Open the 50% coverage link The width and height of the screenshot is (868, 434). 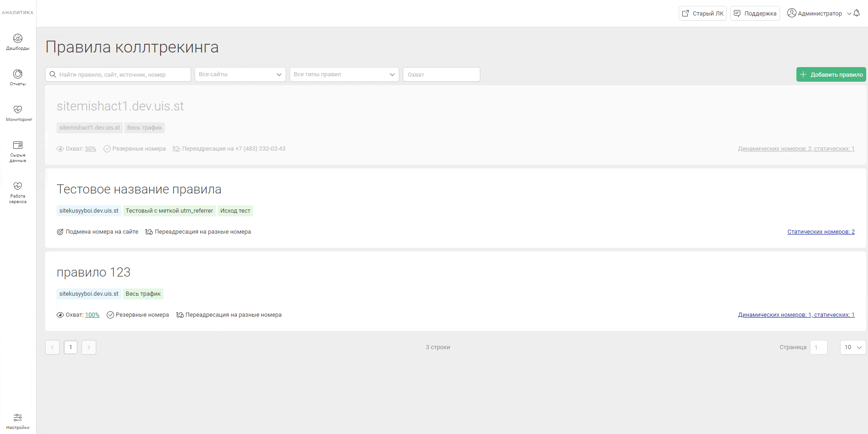(x=90, y=149)
